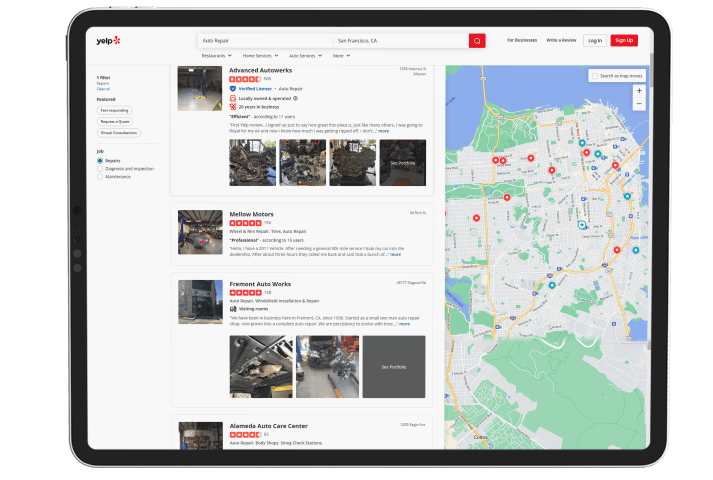Image resolution: width=713 pixels, height=480 pixels.
Task: Open Alameda Auto Care Center photo thumbnail
Action: tap(201, 435)
